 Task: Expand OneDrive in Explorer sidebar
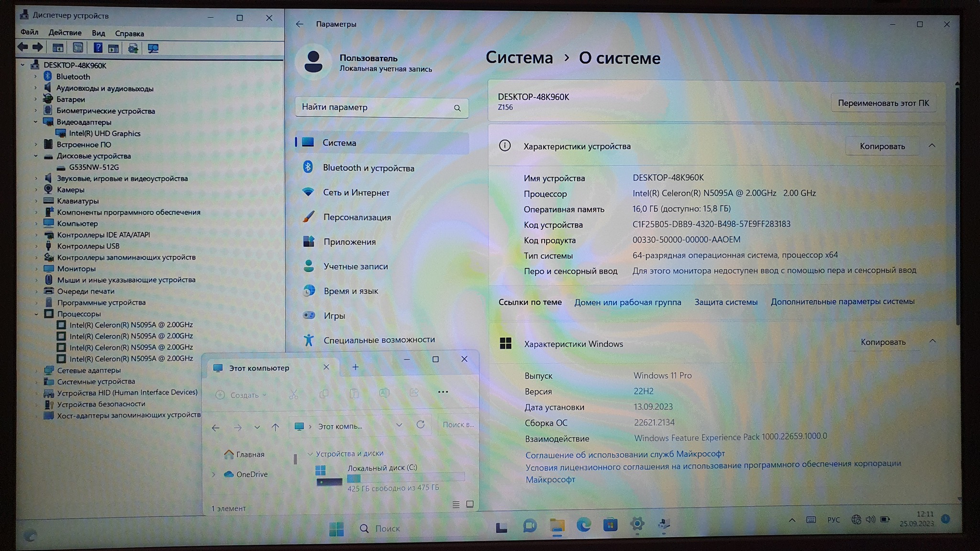point(214,474)
